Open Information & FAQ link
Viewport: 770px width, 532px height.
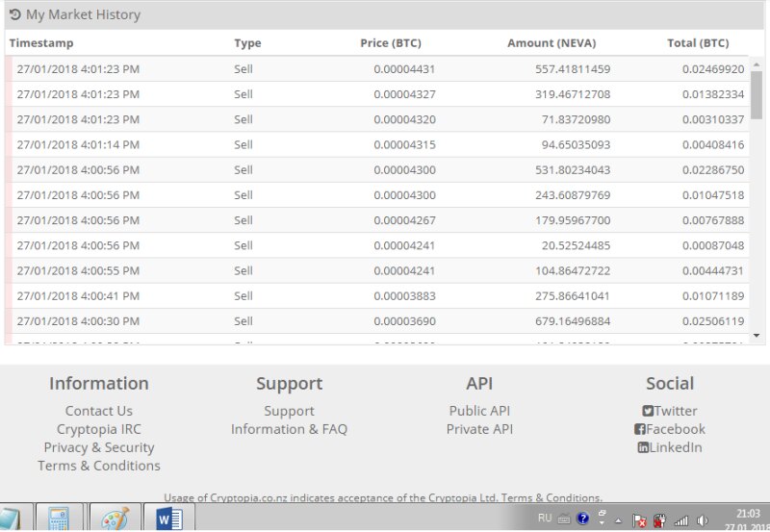pos(289,429)
